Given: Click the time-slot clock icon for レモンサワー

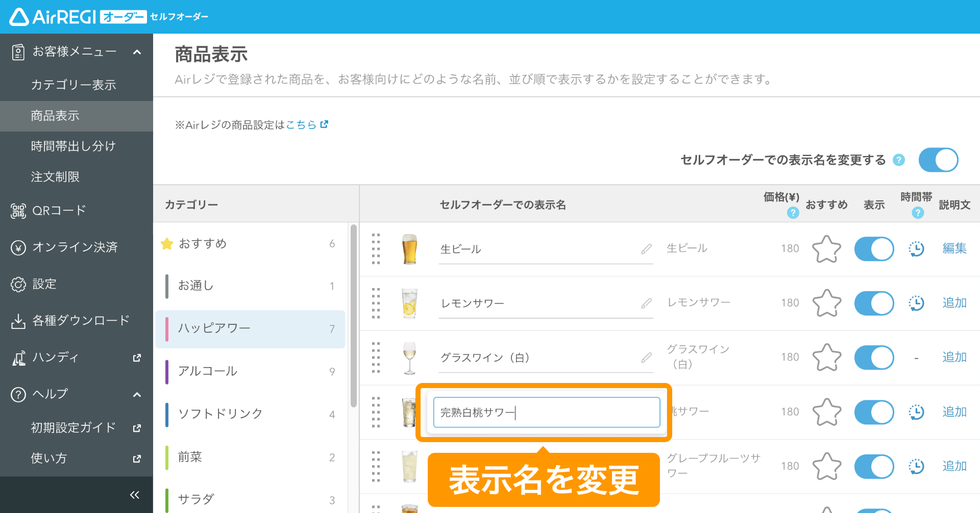Looking at the screenshot, I should pos(917,303).
